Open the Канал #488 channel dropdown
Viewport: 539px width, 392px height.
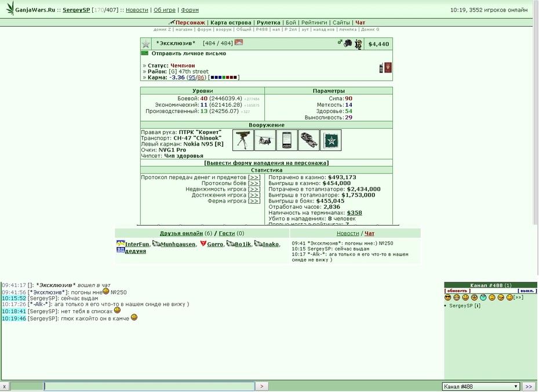[x=480, y=387]
